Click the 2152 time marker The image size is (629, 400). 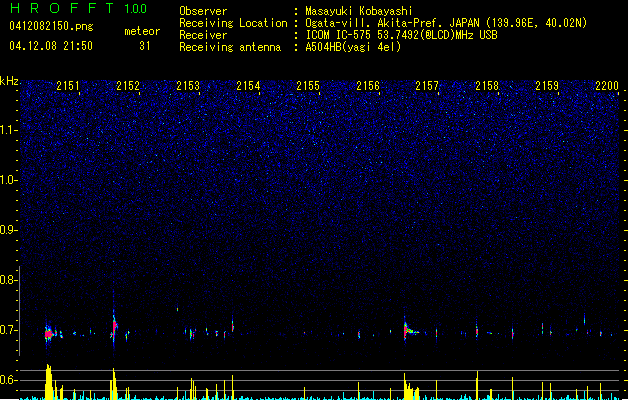click(128, 86)
